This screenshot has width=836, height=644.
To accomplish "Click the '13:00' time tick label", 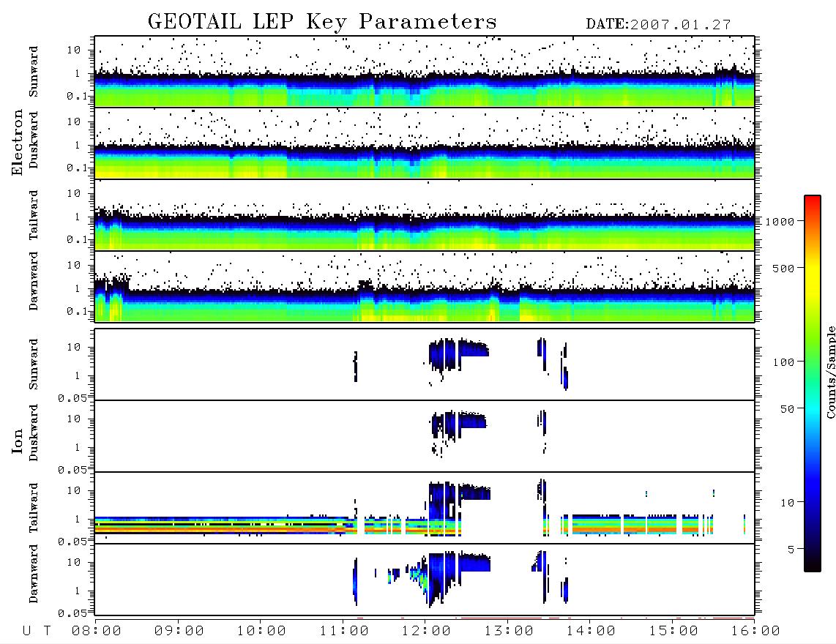I will [509, 632].
